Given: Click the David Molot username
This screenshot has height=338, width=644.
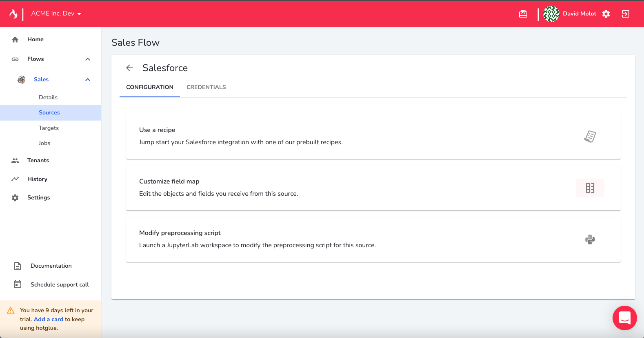Looking at the screenshot, I should [x=580, y=13].
